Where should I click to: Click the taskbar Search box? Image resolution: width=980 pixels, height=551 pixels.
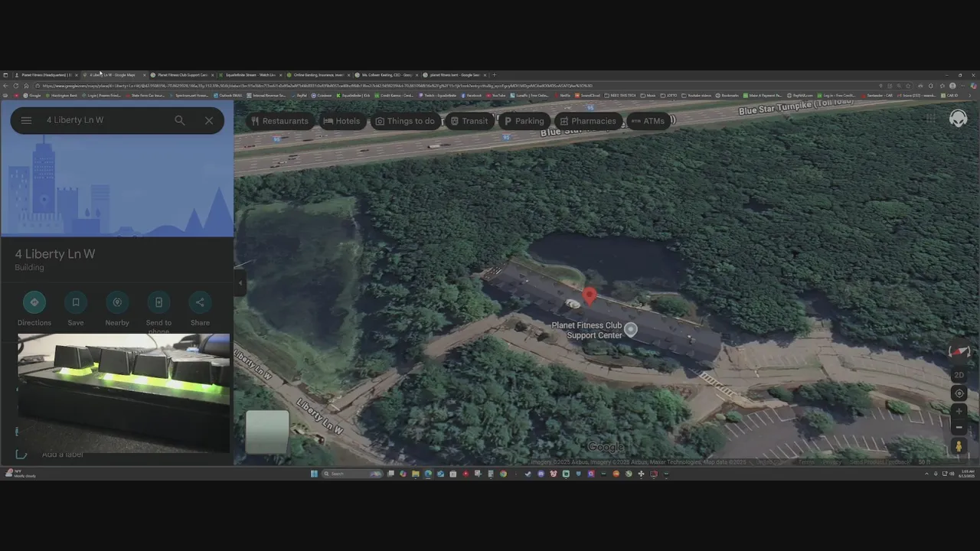(x=351, y=474)
